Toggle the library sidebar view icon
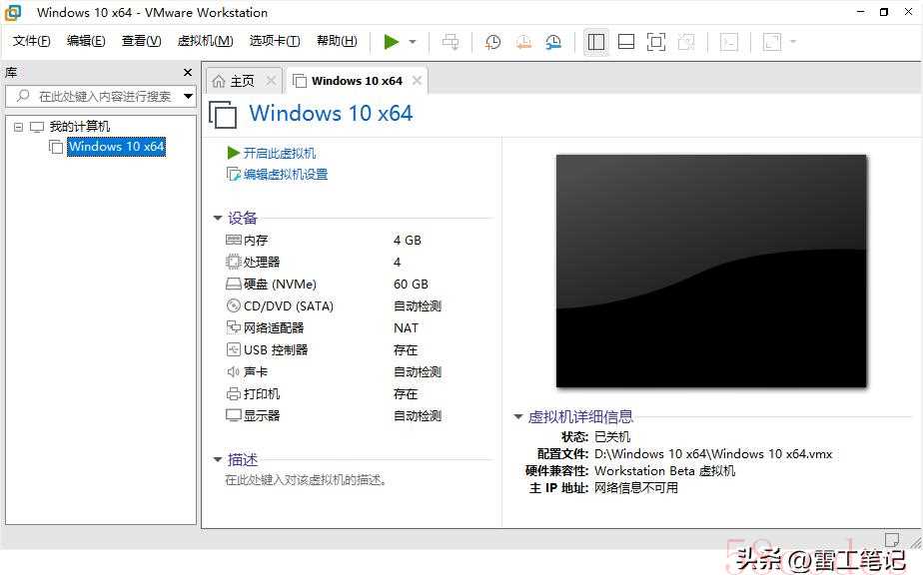This screenshot has height=588, width=923. click(596, 42)
